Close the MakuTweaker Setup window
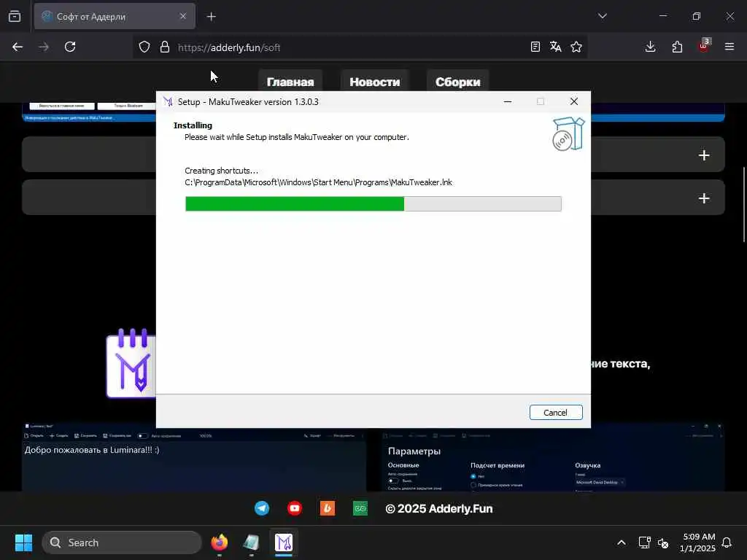The width and height of the screenshot is (747, 560). (574, 101)
